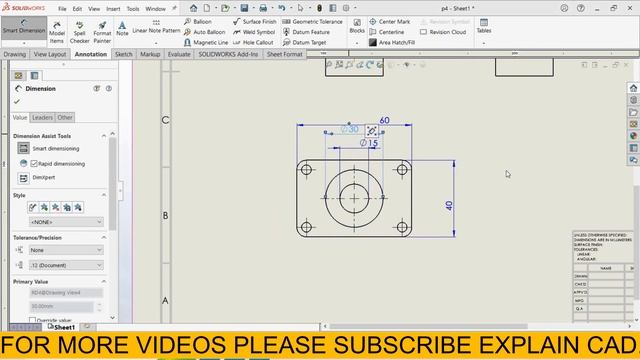Open the Tools menu
The height and width of the screenshot is (360, 640).
click(133, 9)
